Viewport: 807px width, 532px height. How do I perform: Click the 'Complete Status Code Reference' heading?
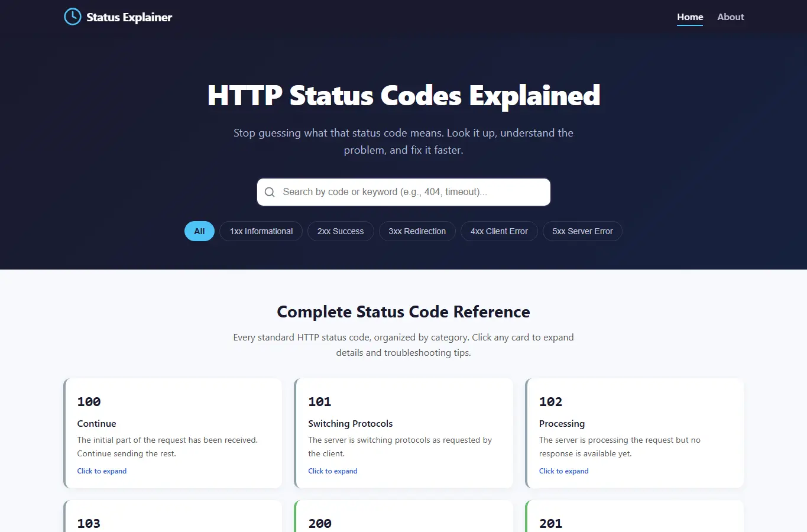pyautogui.click(x=404, y=312)
